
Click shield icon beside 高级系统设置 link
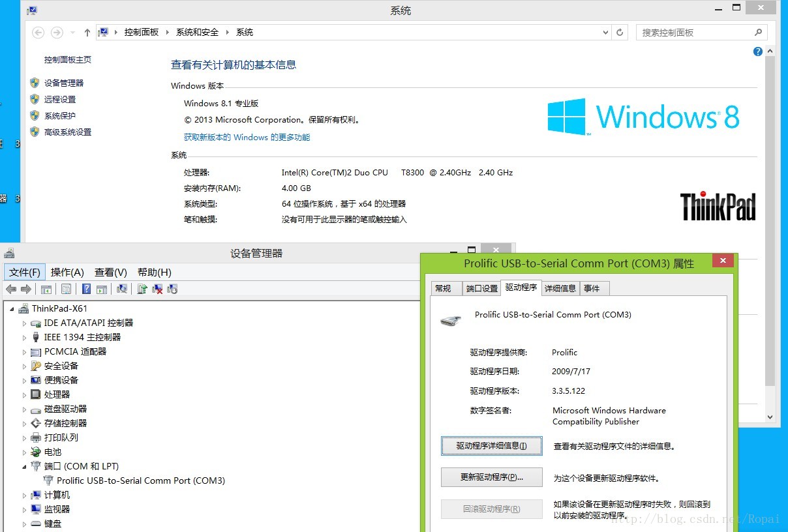(x=35, y=132)
